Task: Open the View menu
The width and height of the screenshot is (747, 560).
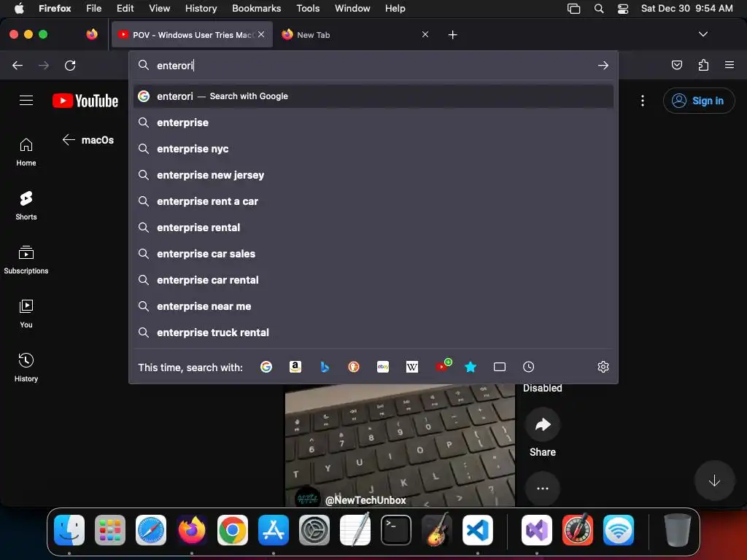Action: (x=159, y=8)
